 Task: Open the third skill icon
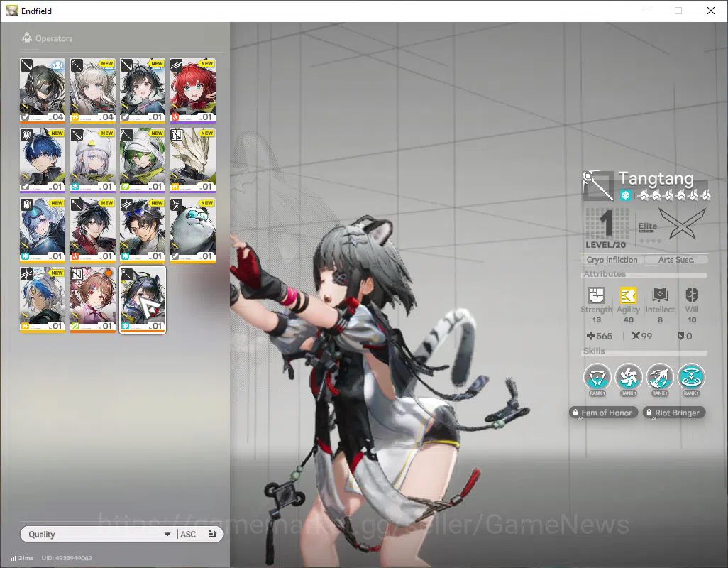(x=660, y=377)
